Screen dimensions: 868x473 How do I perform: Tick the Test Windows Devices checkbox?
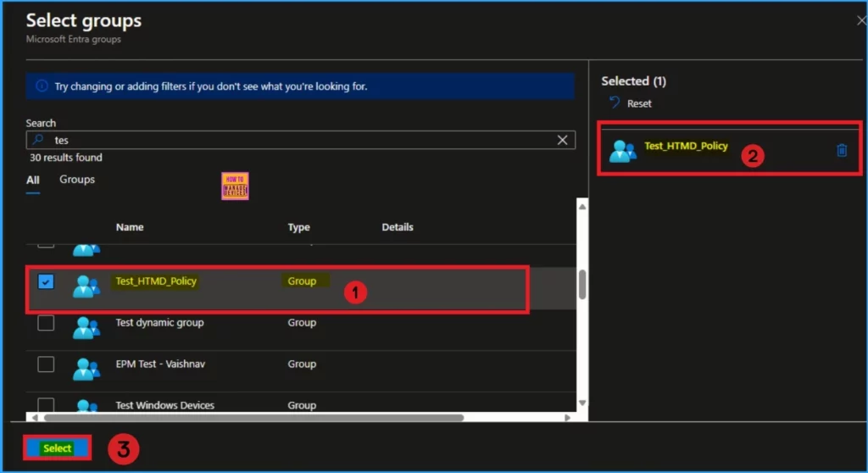46,404
